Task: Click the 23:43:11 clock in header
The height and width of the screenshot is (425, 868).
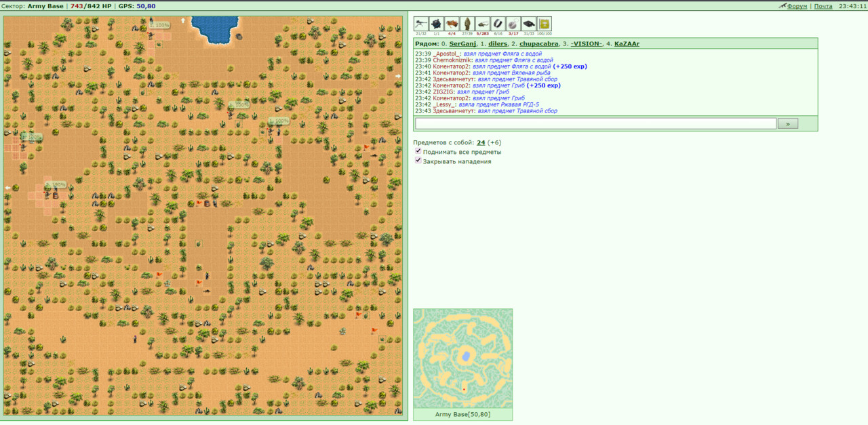Action: [x=852, y=6]
